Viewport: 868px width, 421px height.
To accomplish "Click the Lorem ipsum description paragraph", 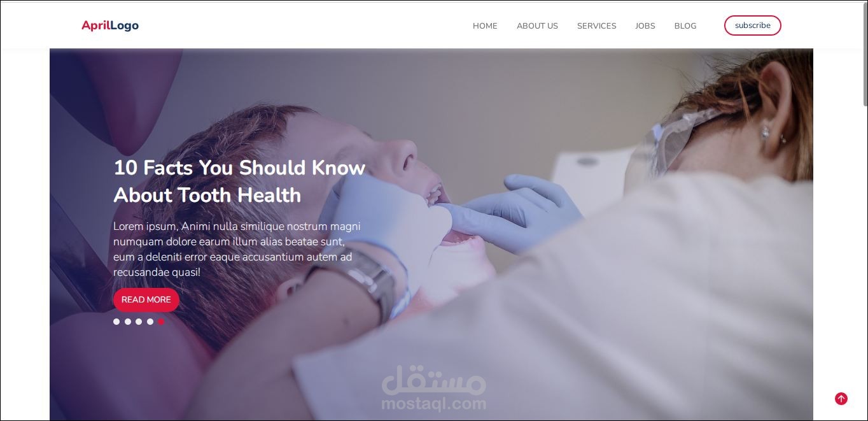I will (x=237, y=249).
